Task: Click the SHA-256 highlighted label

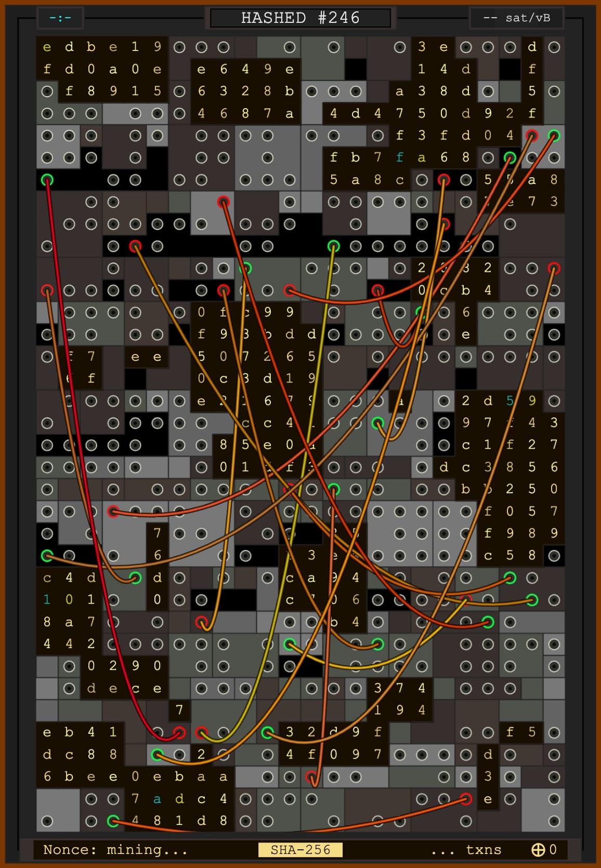Action: [x=300, y=850]
